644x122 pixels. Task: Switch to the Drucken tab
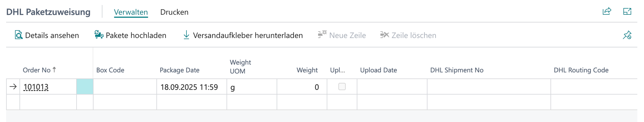pyautogui.click(x=174, y=12)
